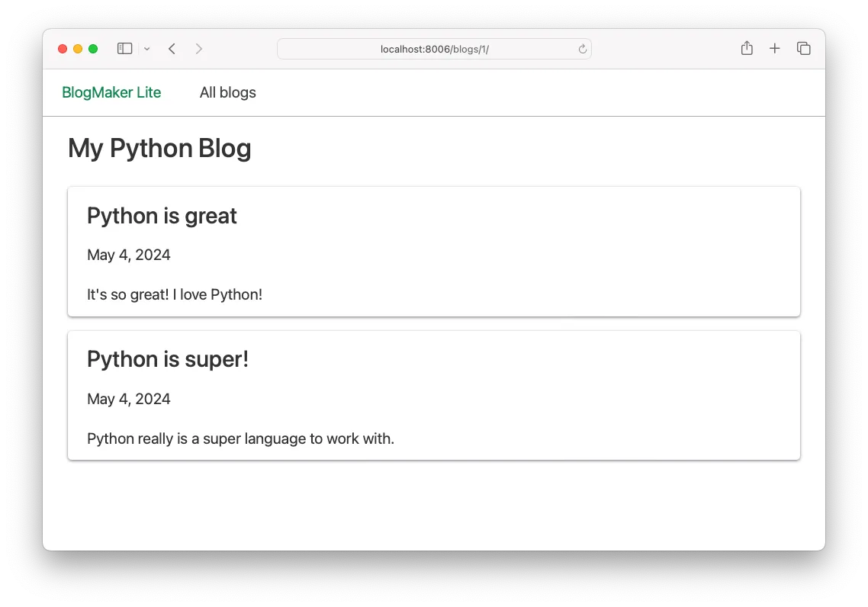868x607 pixels.
Task: Open the Safari sidebar panel
Action: click(124, 48)
